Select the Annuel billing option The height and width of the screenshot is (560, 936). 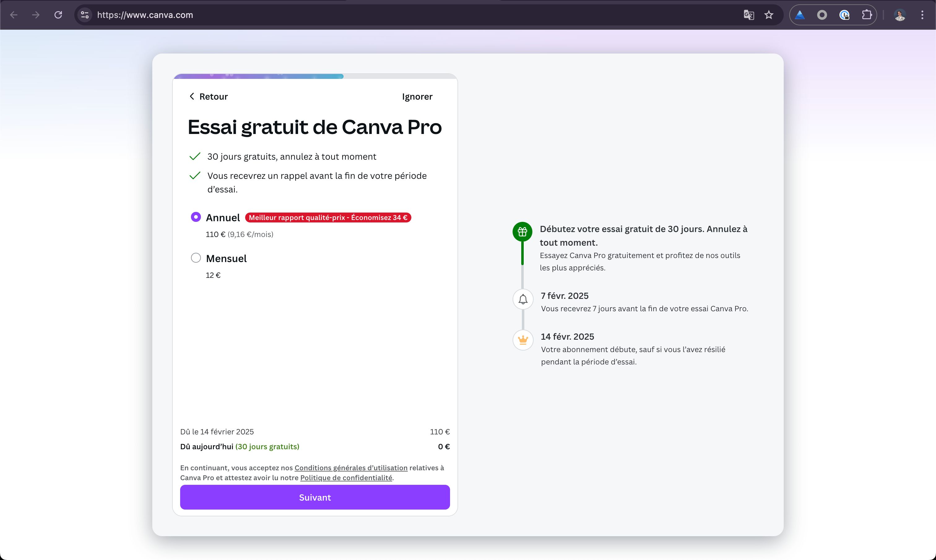click(196, 217)
